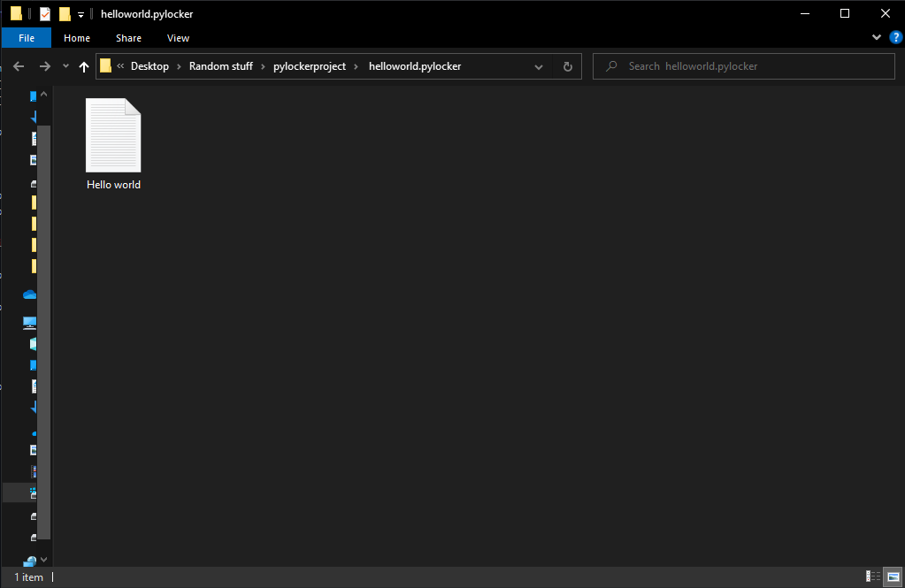Click the Hello world file name label
Viewport: 905px width, 588px height.
pyautogui.click(x=113, y=185)
